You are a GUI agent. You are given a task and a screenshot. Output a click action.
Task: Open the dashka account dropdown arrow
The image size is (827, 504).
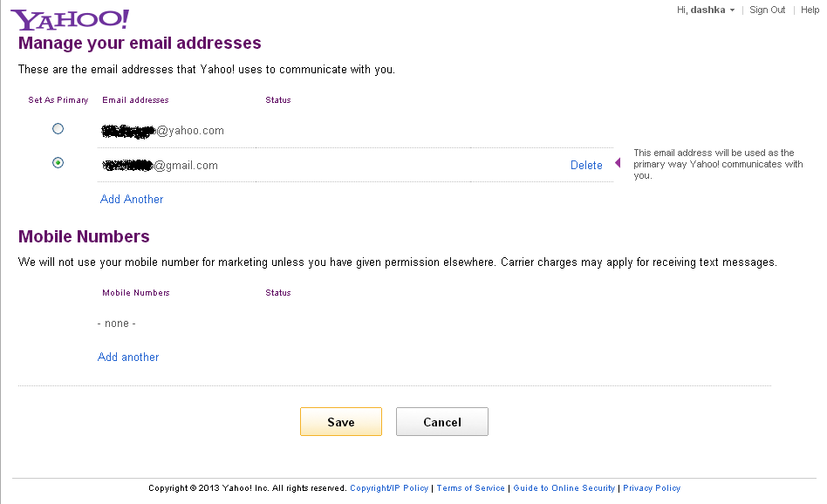[x=732, y=10]
